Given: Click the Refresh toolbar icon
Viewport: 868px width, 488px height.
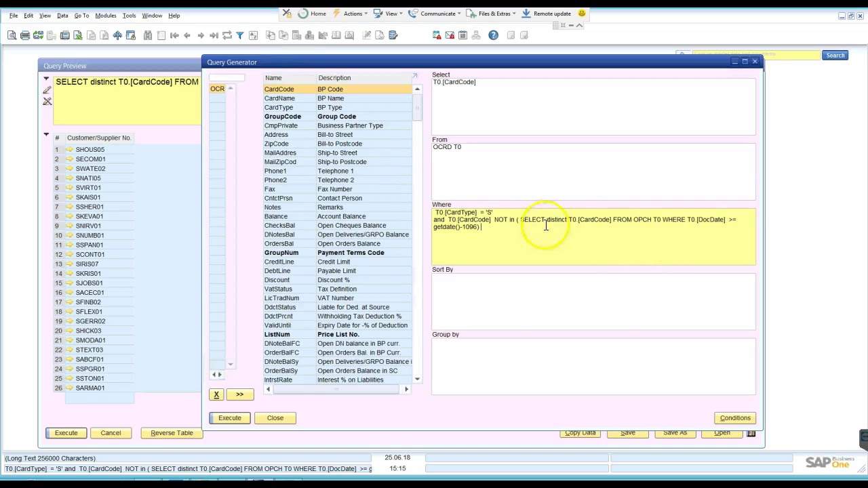Looking at the screenshot, I should [x=227, y=35].
